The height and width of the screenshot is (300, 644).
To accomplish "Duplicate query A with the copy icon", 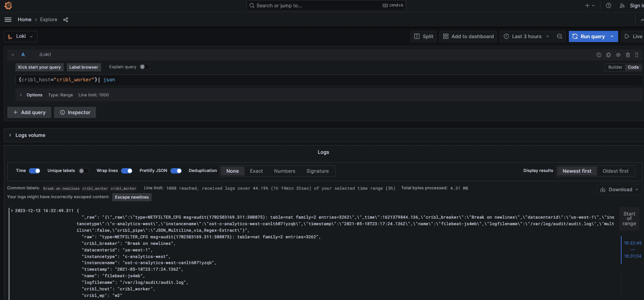I will [609, 55].
